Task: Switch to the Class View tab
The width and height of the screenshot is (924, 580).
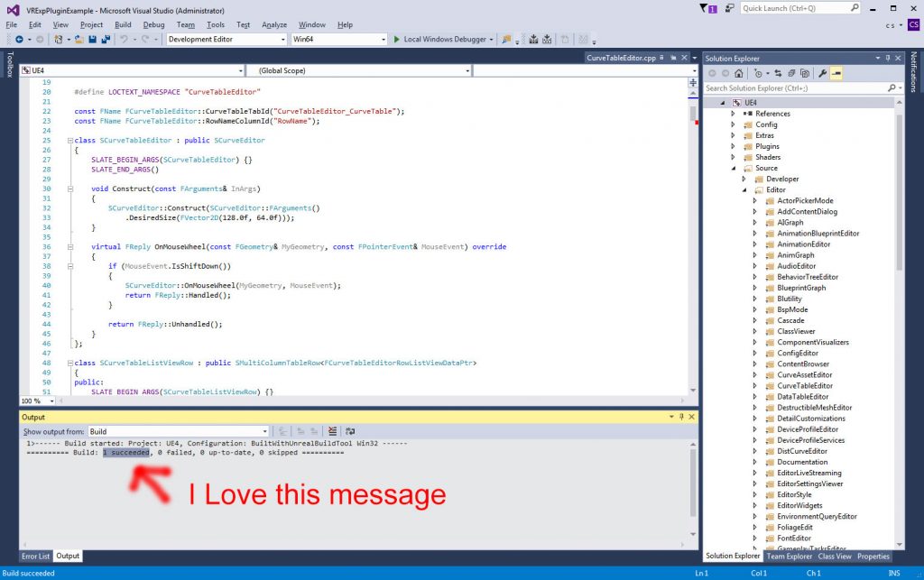Action: tap(835, 557)
